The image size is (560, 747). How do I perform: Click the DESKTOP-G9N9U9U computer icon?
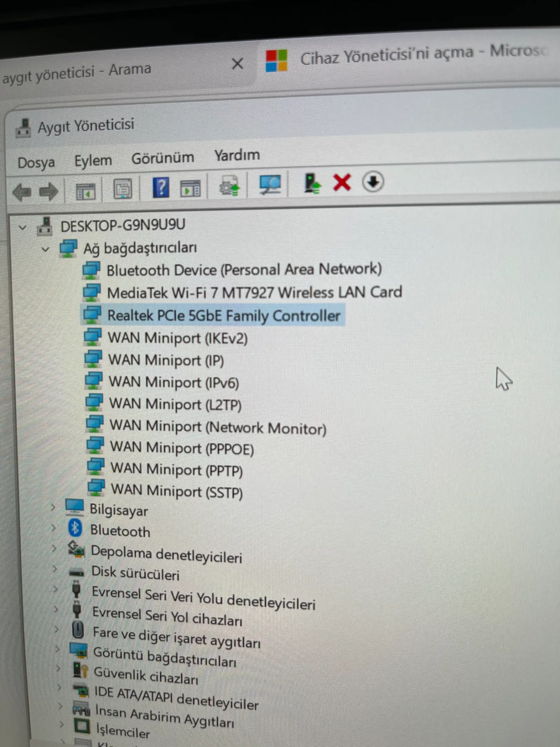[x=45, y=227]
